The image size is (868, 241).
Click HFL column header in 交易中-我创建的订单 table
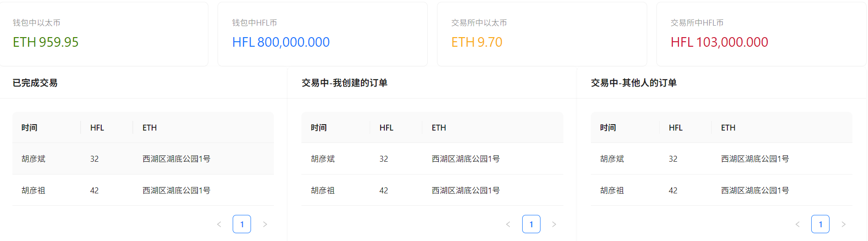point(387,128)
